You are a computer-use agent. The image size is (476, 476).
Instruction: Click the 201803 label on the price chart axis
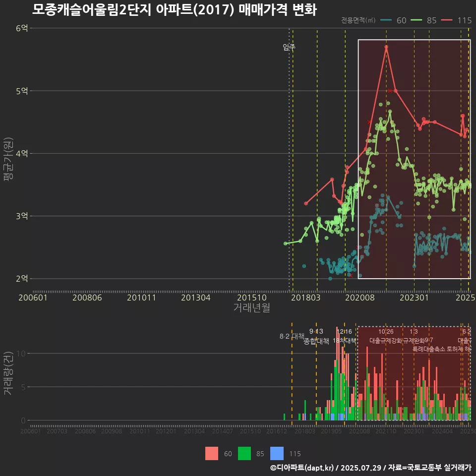[x=306, y=297]
